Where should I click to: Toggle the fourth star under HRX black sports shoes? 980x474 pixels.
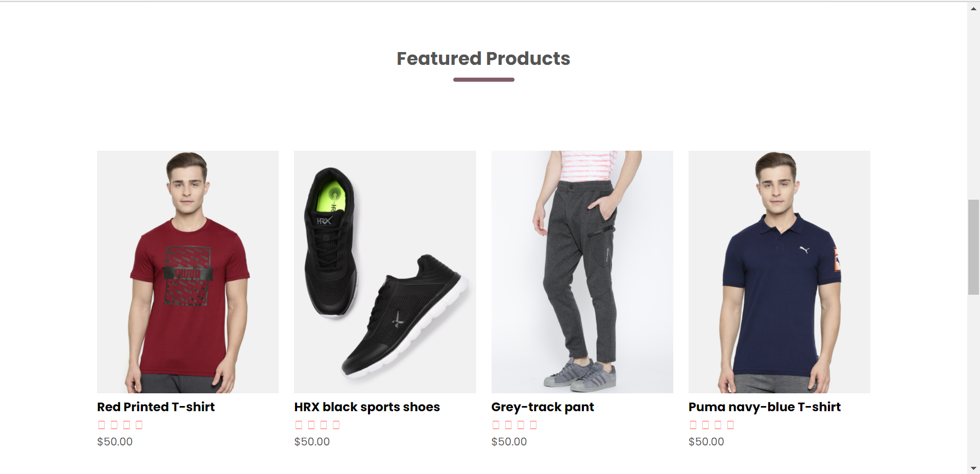point(337,424)
